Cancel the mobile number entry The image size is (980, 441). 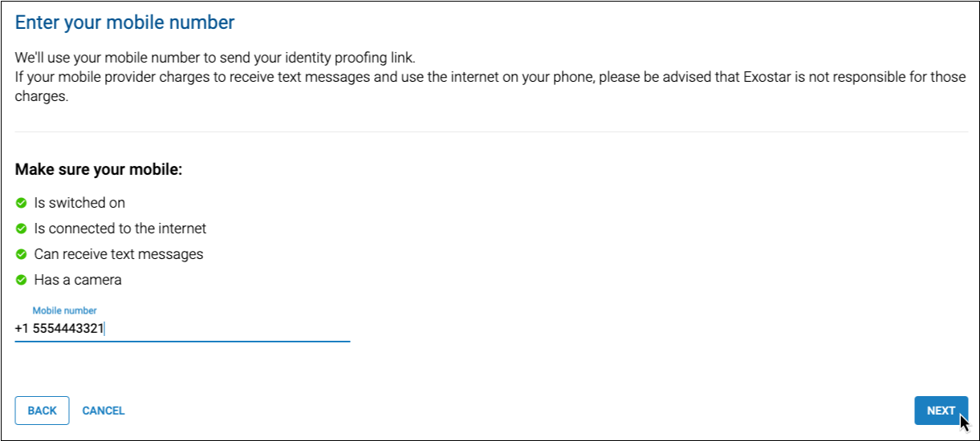[104, 411]
